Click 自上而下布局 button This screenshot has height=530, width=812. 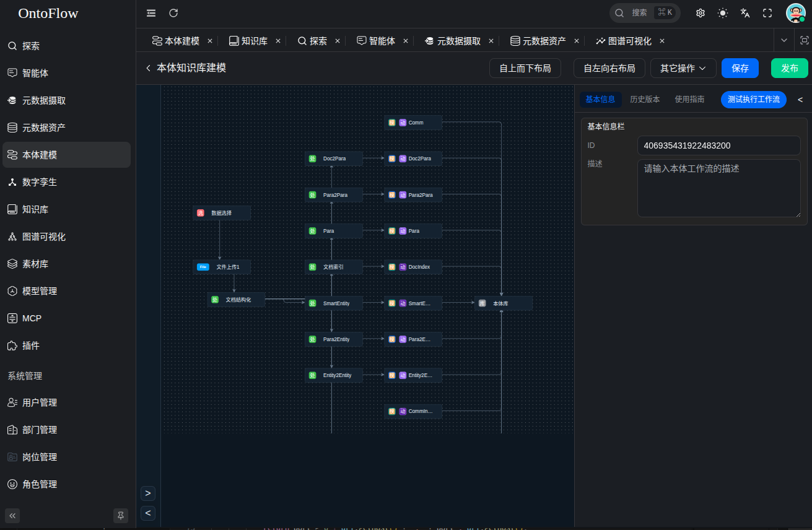[x=525, y=68]
